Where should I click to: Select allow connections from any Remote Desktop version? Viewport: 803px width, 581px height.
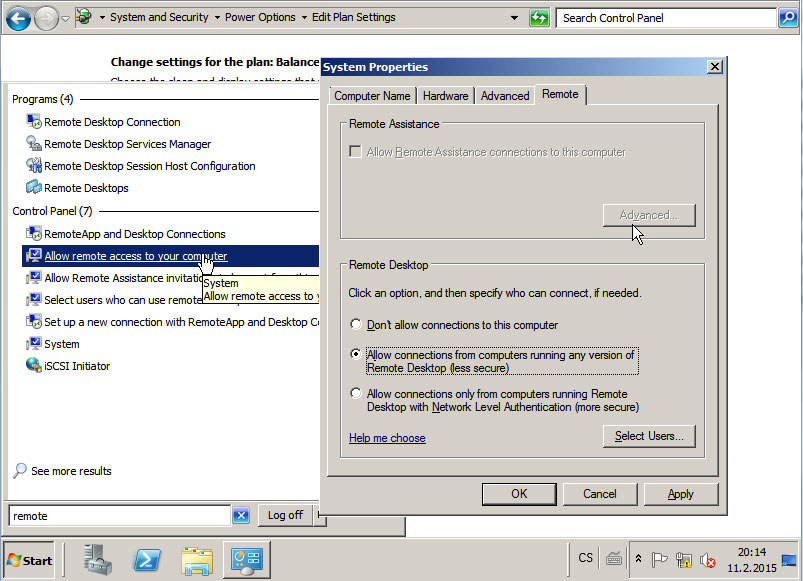coord(356,355)
